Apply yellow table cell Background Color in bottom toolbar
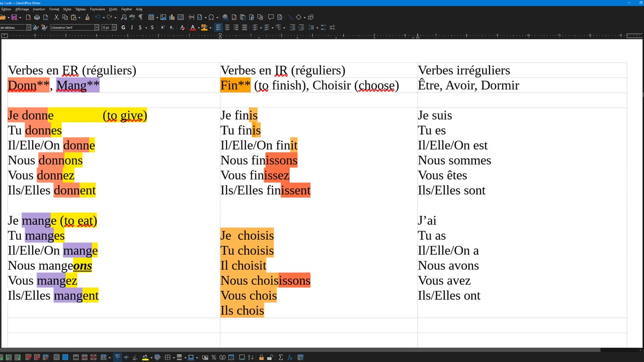The image size is (644, 362). tap(145, 357)
